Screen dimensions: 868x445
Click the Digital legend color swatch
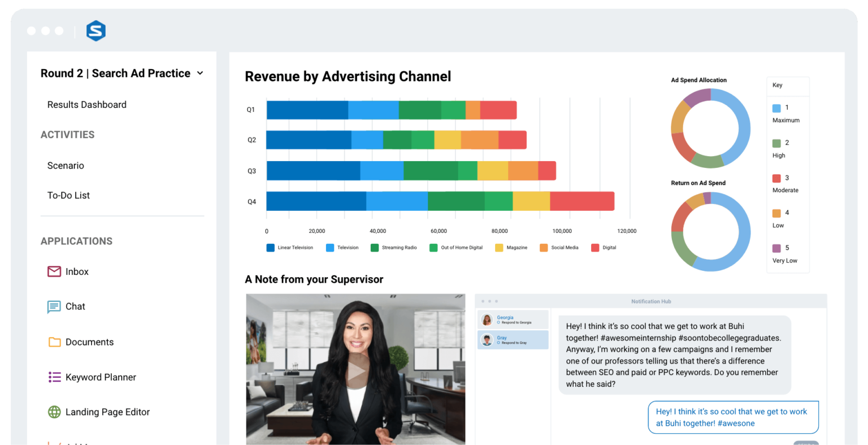tap(595, 248)
